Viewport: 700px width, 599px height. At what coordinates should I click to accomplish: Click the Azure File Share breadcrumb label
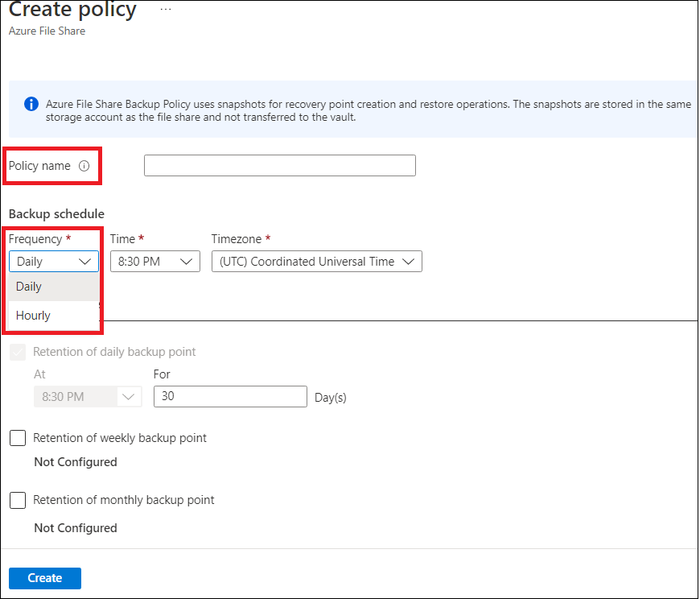pyautogui.click(x=46, y=31)
